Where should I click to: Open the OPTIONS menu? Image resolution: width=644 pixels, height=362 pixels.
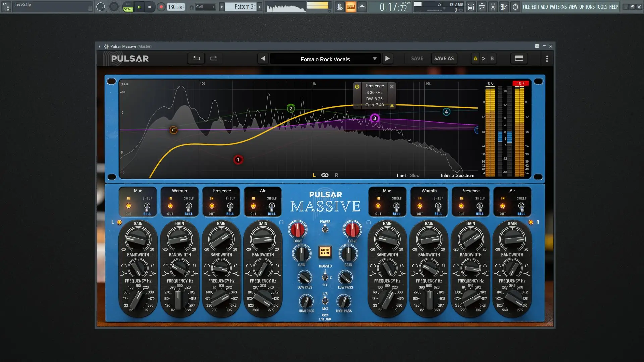point(587,7)
